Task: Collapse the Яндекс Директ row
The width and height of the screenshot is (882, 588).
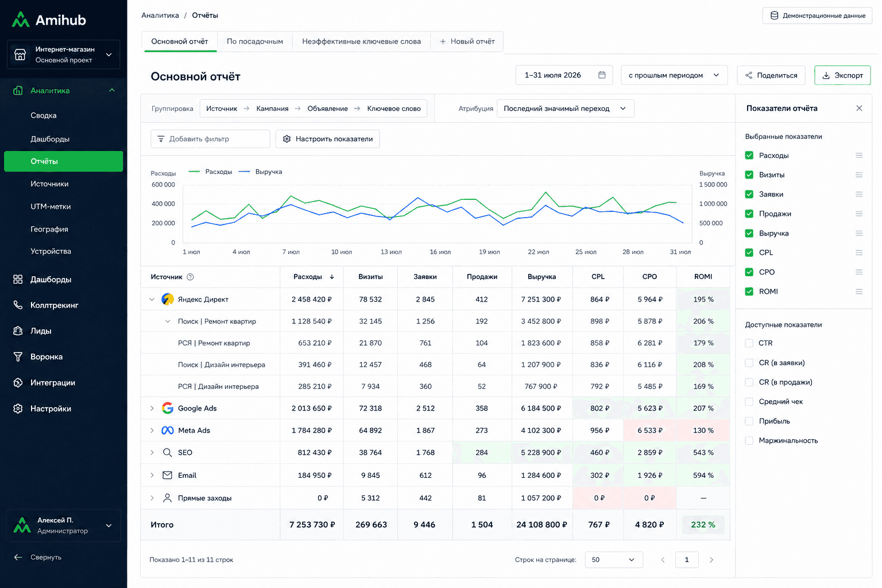Action: [152, 299]
